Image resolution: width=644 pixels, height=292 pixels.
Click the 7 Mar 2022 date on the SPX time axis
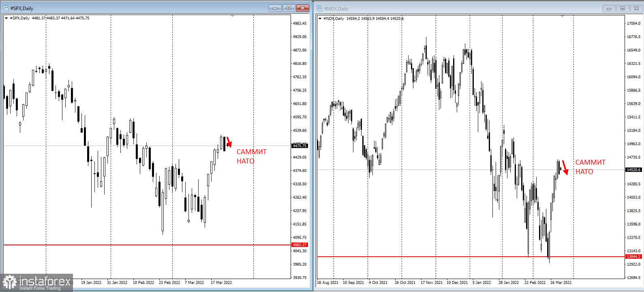[195, 283]
